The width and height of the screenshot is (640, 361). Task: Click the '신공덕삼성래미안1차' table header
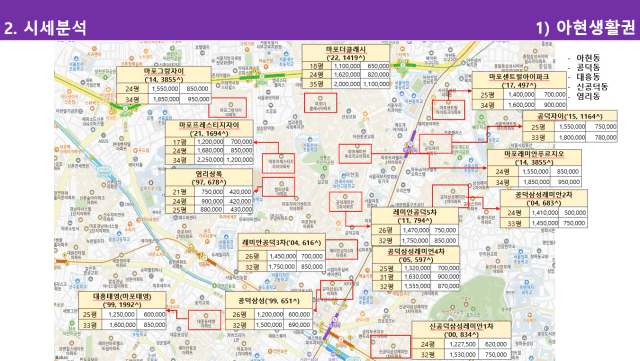coord(461,330)
